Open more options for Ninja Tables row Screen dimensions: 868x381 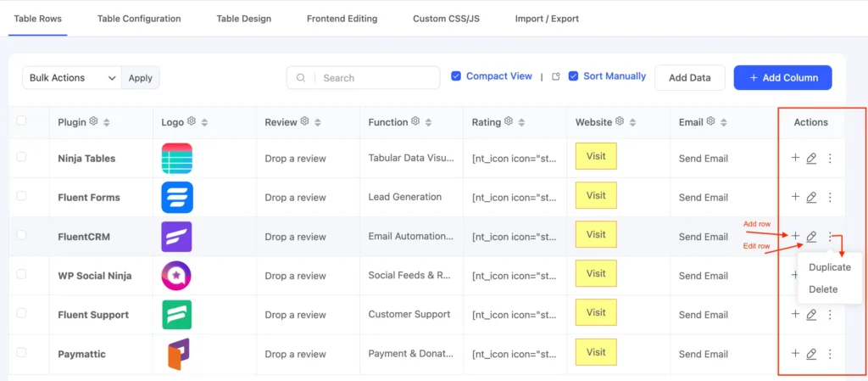point(830,159)
